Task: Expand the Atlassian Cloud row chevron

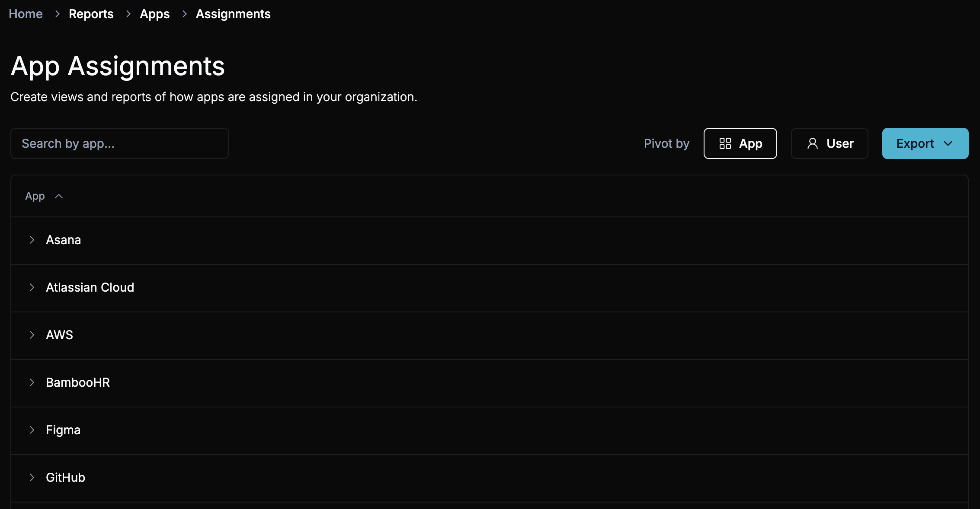Action: point(32,287)
